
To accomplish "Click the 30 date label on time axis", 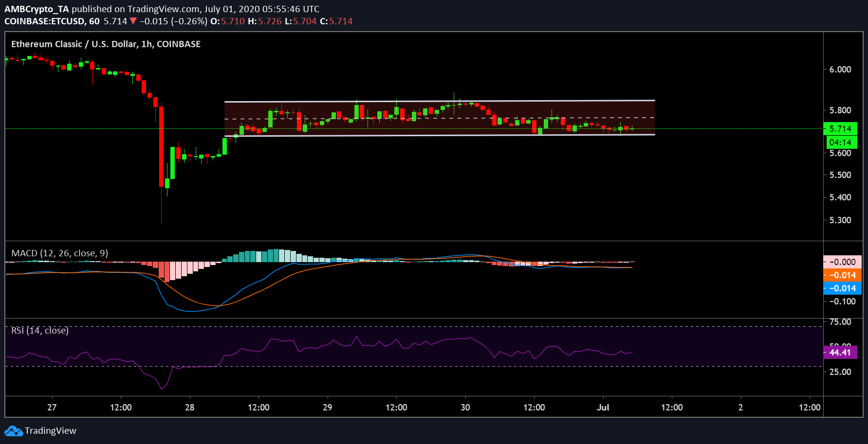I will pos(465,408).
